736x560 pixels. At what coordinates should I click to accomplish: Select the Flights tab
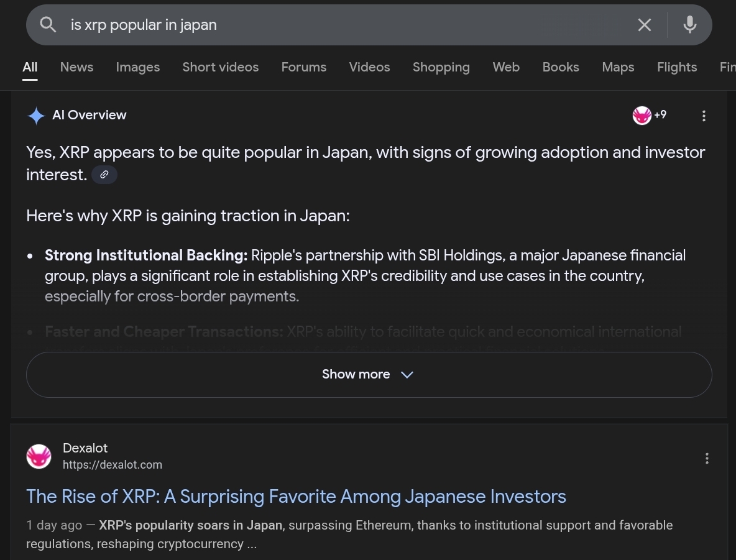click(x=676, y=67)
